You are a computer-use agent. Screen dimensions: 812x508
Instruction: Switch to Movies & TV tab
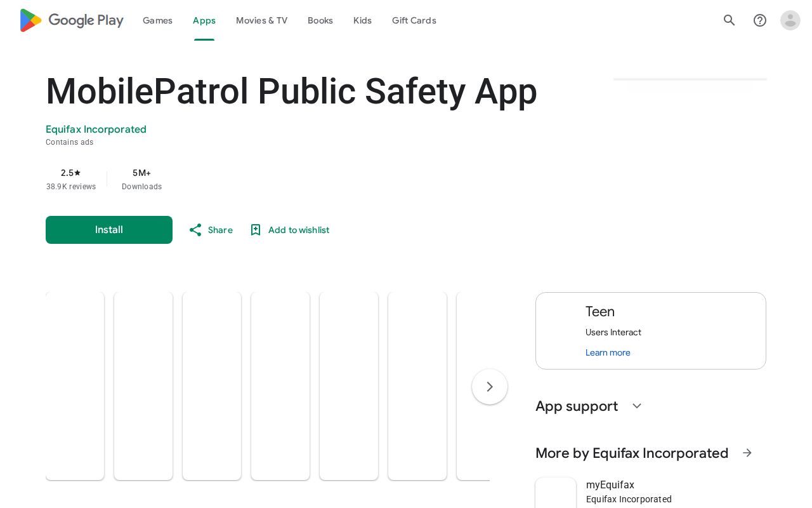(x=261, y=20)
